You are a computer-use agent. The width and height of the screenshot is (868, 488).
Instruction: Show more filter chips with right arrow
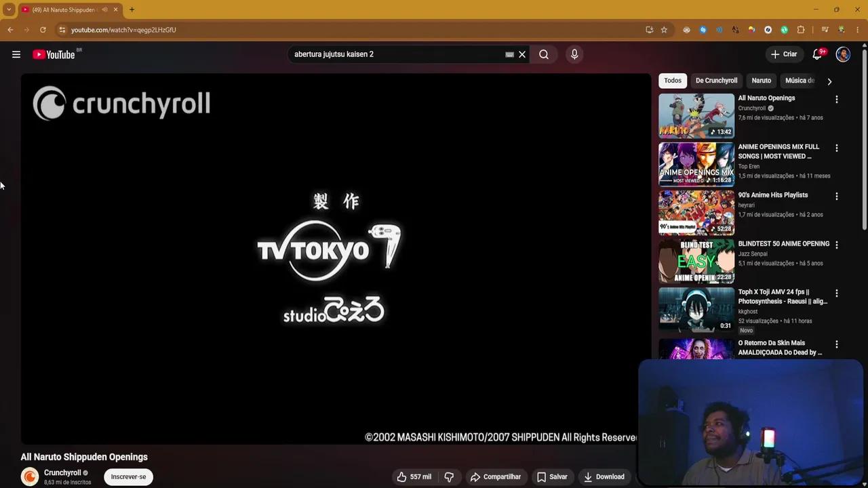[829, 81]
